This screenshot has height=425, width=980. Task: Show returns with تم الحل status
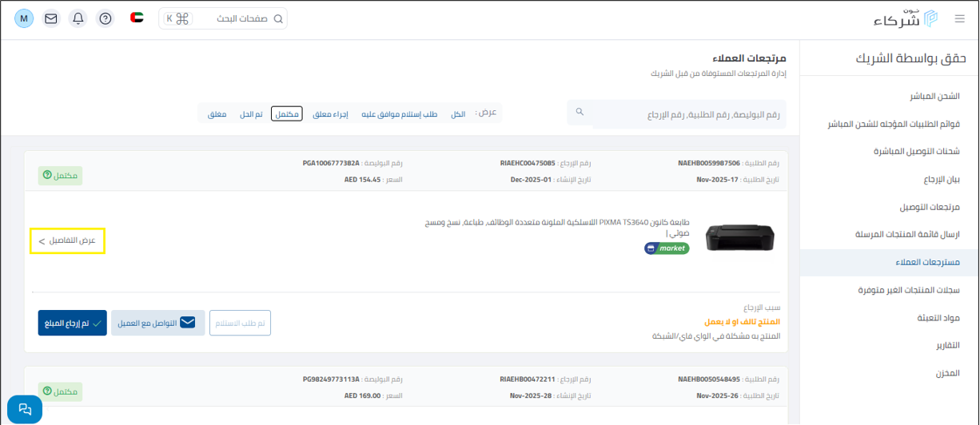[x=252, y=114]
